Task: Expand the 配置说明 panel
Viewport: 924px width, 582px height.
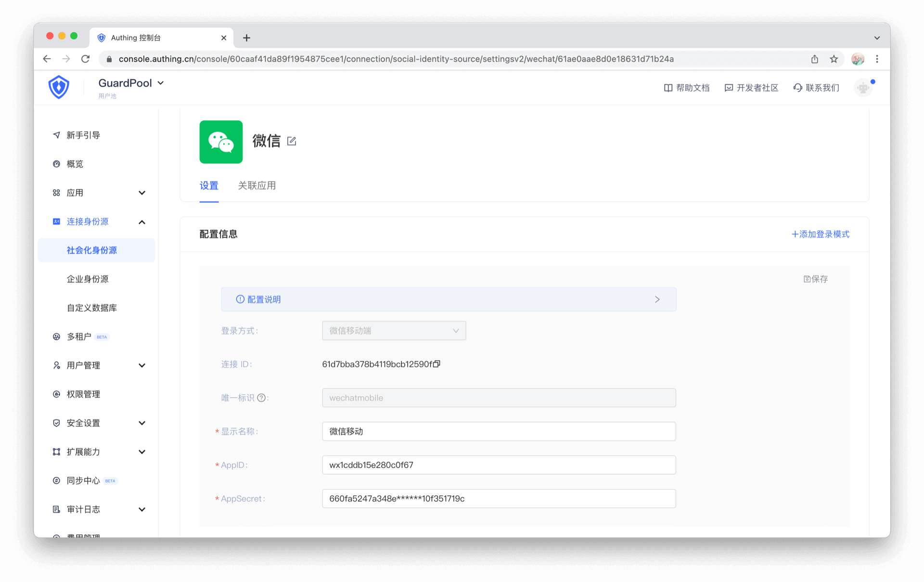Action: pyautogui.click(x=448, y=299)
